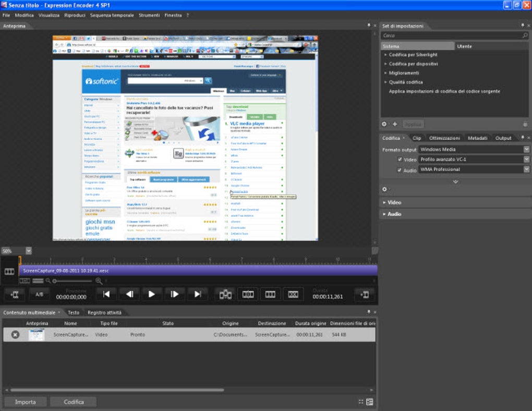Viewport: 532px width, 411px height.
Task: Open the 50% zoom dropdown
Action: pos(29,251)
